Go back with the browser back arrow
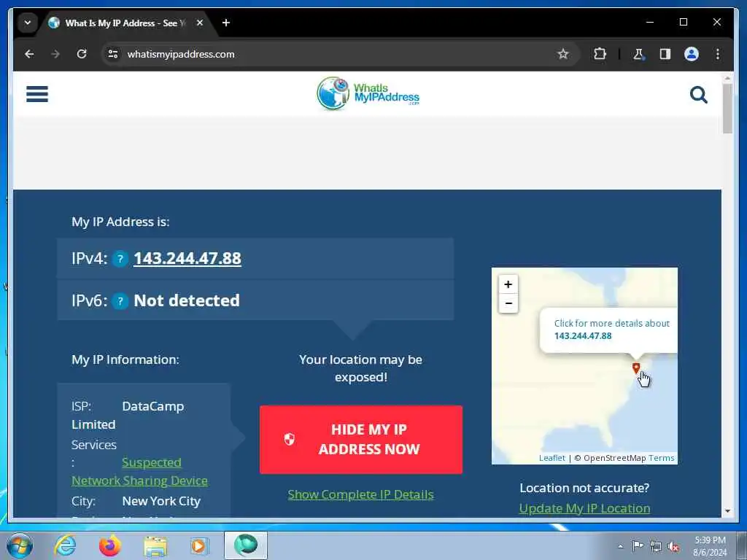The image size is (747, 560). click(29, 54)
